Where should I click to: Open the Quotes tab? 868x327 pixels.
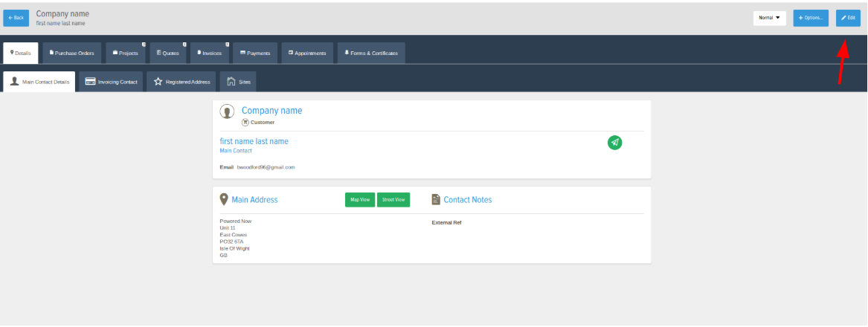click(168, 53)
